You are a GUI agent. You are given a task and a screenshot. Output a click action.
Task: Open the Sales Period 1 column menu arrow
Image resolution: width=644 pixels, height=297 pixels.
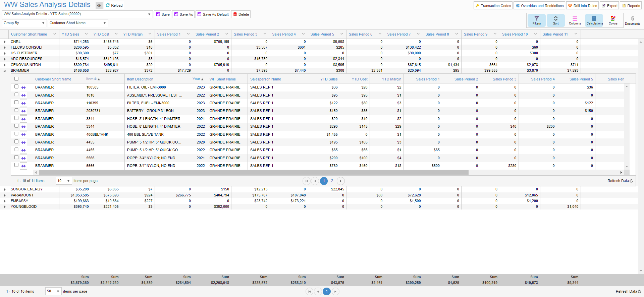[188, 34]
